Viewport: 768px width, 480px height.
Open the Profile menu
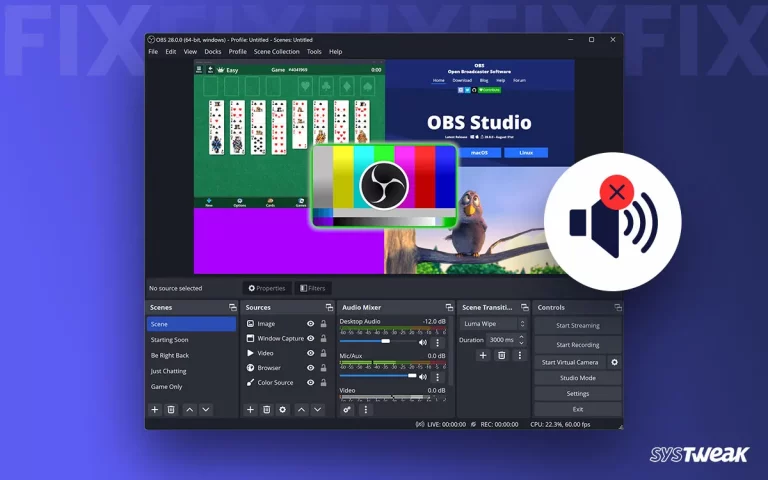(x=238, y=51)
